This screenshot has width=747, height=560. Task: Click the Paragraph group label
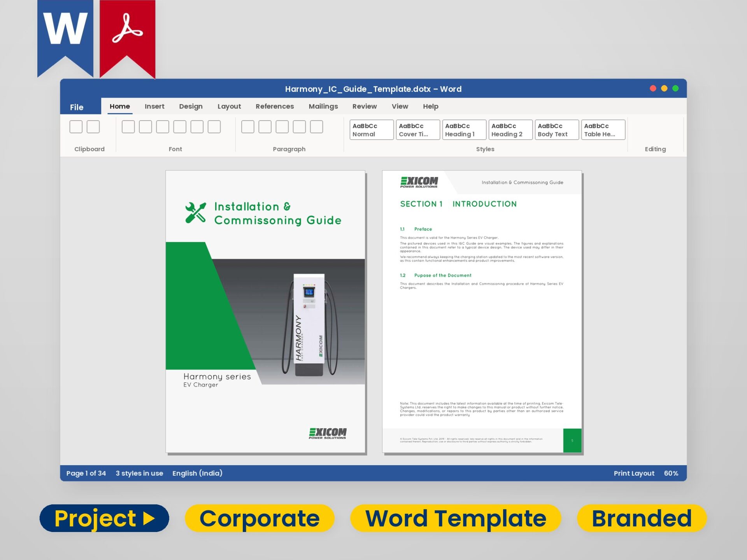[289, 149]
